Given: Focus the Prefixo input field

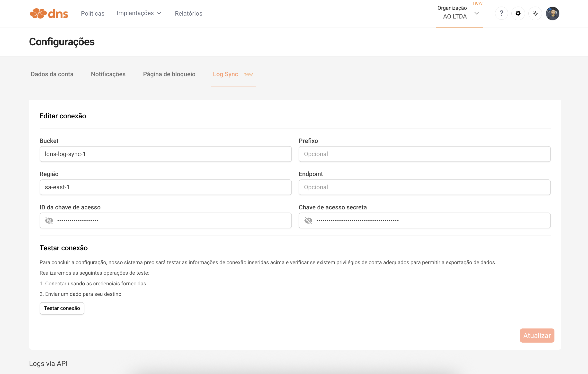Looking at the screenshot, I should (x=424, y=154).
